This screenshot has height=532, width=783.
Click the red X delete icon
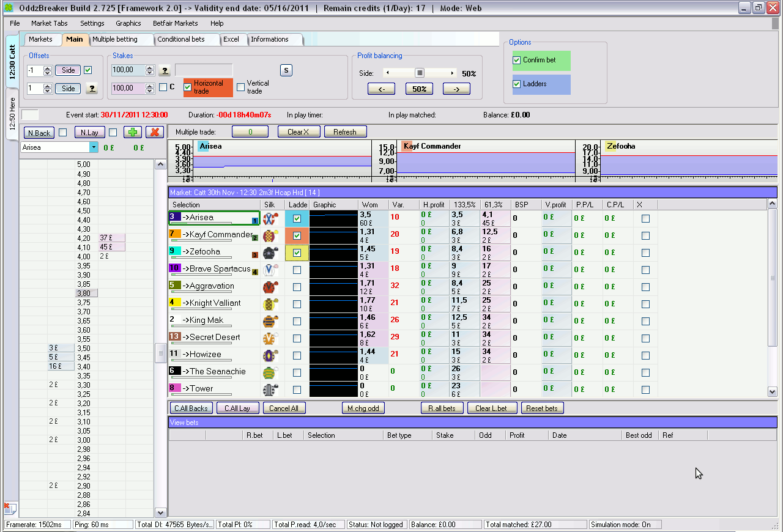tap(155, 132)
